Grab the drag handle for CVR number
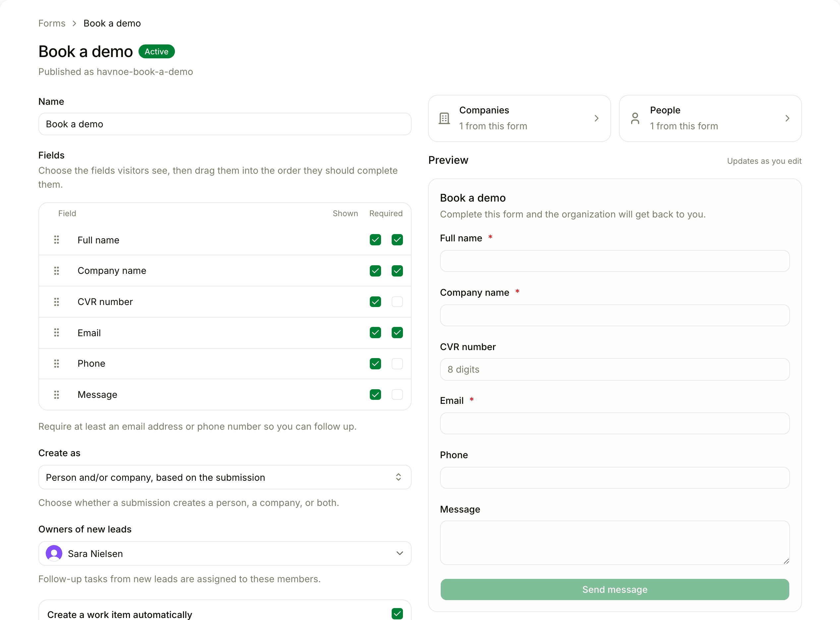This screenshot has height=620, width=840. [x=56, y=302]
